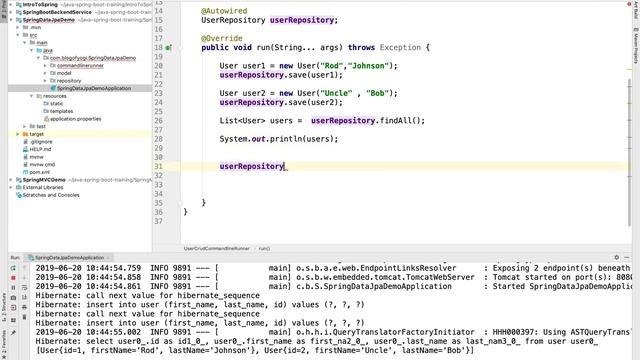Click System.out.println statement on line 28
Viewport: 640px width, 360px height.
point(279,139)
